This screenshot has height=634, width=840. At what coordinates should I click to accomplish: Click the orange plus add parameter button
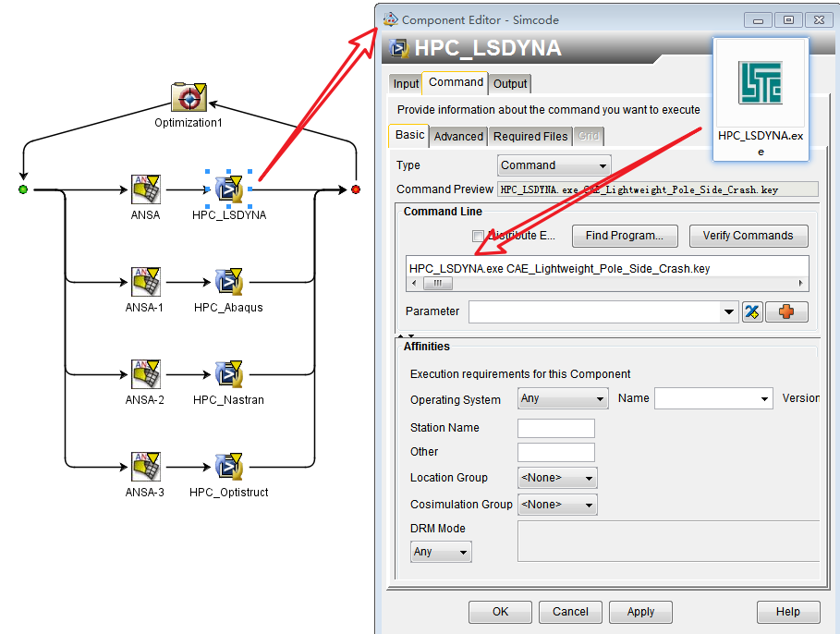coord(786,311)
